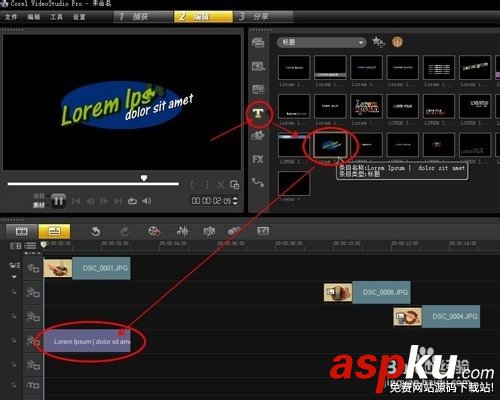This screenshot has height=400, width=500.
Task: Select the DSC_0004.JPG overlay clip
Action: pos(437,317)
